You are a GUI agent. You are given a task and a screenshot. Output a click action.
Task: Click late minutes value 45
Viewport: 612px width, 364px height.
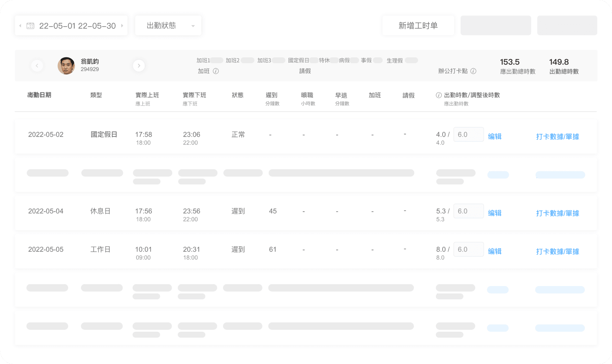click(273, 211)
